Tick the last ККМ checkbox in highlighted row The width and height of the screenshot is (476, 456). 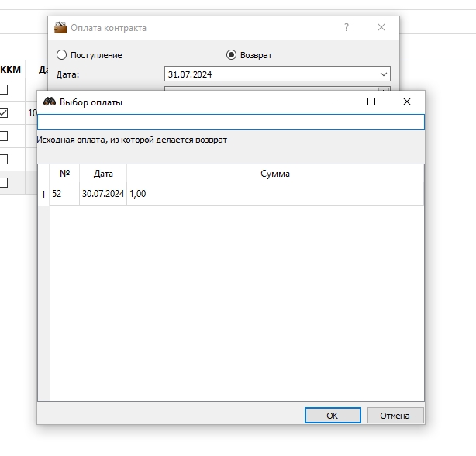[x=3, y=182]
